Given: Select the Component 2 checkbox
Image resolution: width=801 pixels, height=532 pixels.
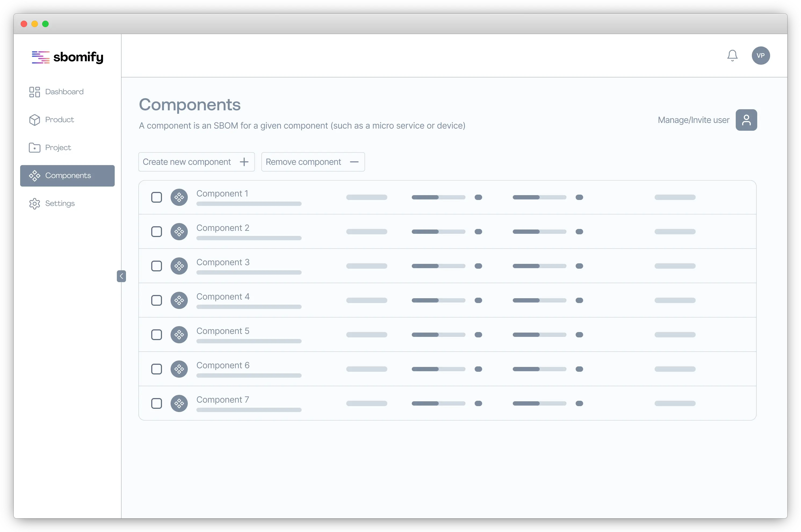Looking at the screenshot, I should point(157,232).
